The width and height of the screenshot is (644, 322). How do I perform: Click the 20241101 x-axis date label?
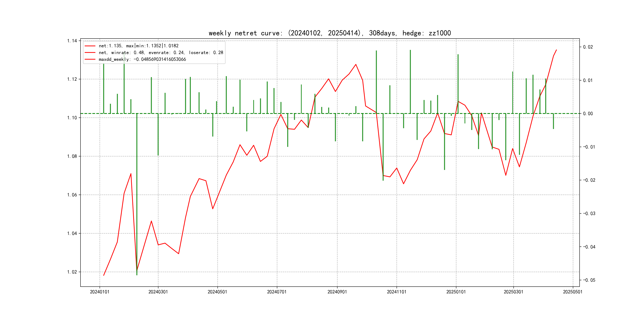click(x=397, y=292)
